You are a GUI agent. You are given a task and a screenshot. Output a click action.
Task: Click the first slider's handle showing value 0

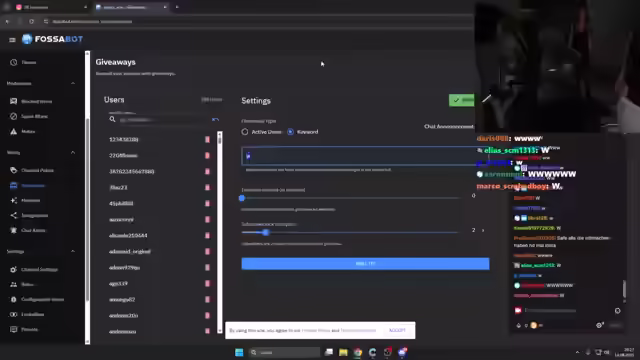(242, 198)
